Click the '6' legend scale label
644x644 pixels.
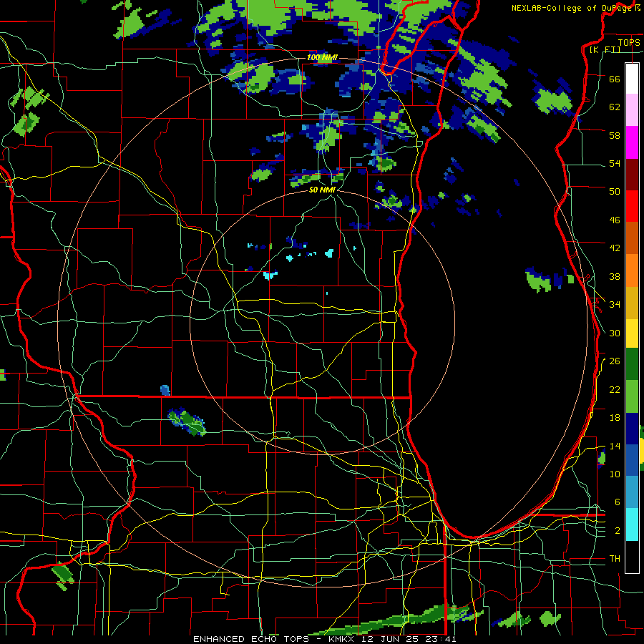tap(617, 502)
